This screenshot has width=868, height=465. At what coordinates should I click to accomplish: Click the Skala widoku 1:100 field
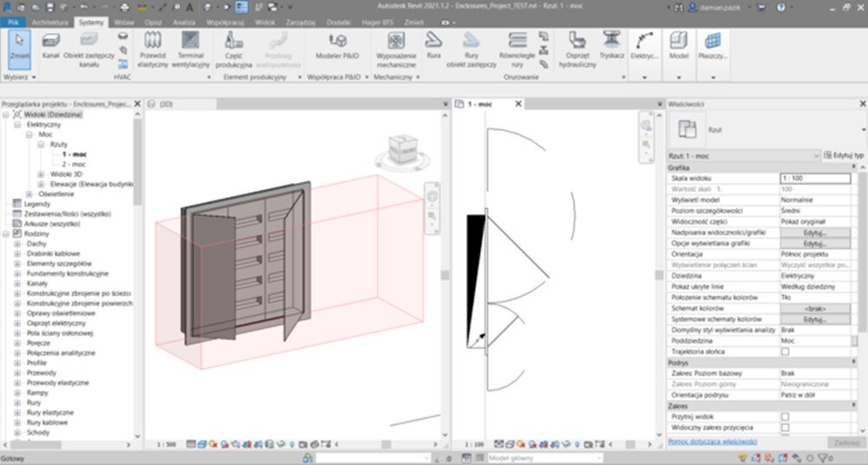click(x=814, y=178)
